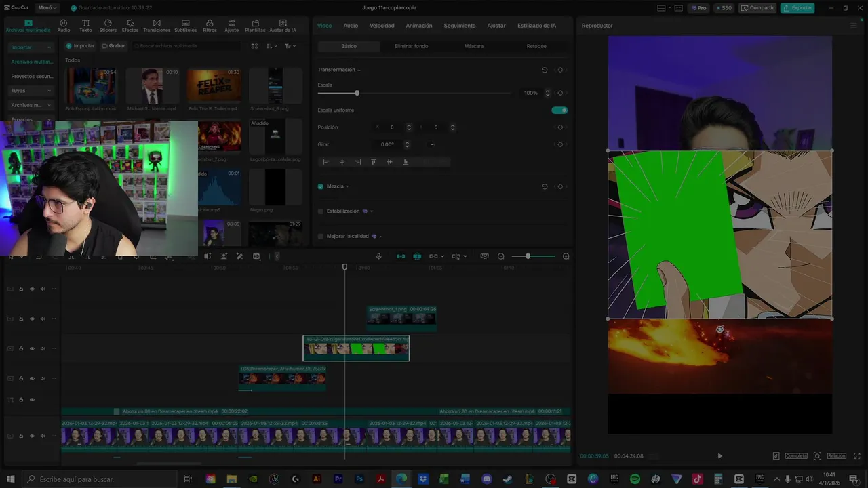Screen dimensions: 868x488
Task: Open Discord from the taskbar
Action: coord(486,479)
